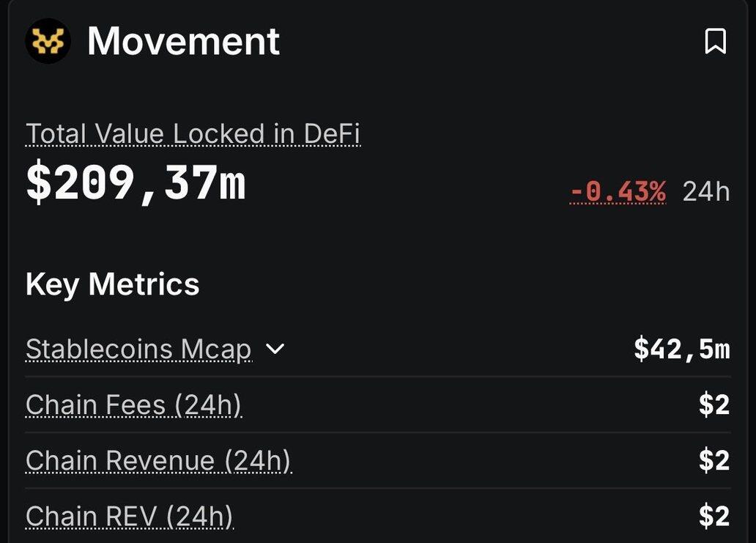
Task: Bookmark the Movement chain
Action: pos(715,41)
